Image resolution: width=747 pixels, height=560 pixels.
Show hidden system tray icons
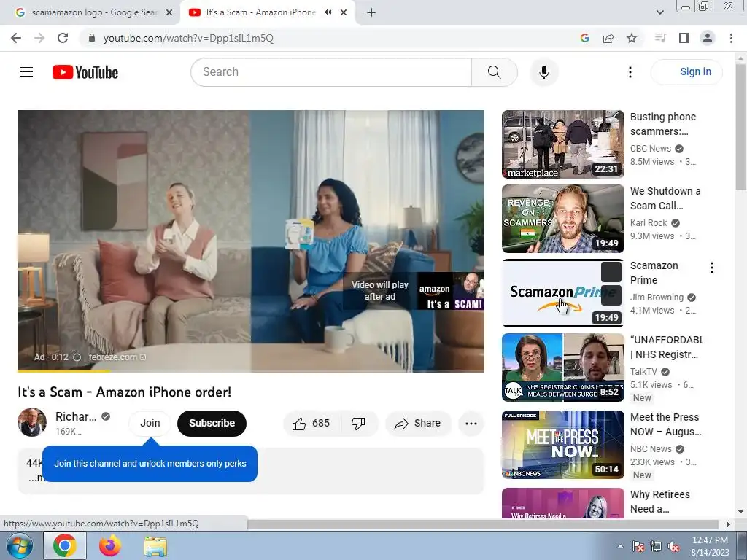point(620,546)
